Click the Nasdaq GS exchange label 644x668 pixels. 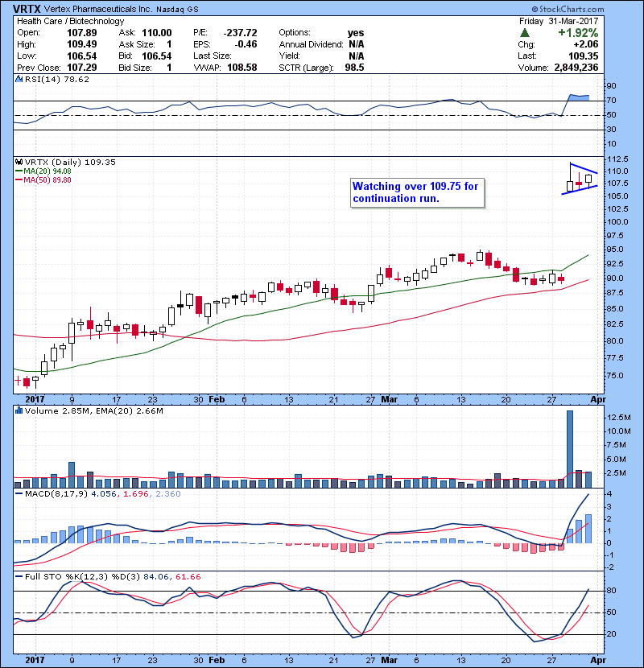[177, 10]
